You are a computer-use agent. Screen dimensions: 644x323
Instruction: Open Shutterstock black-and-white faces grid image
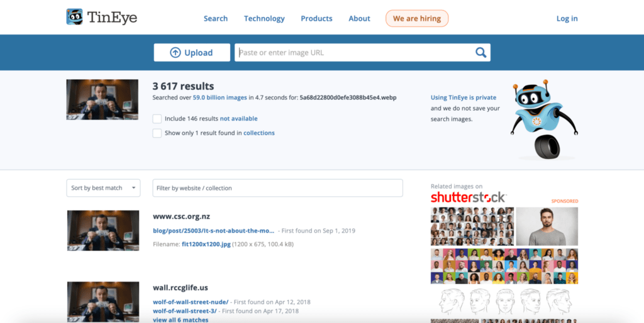472,227
